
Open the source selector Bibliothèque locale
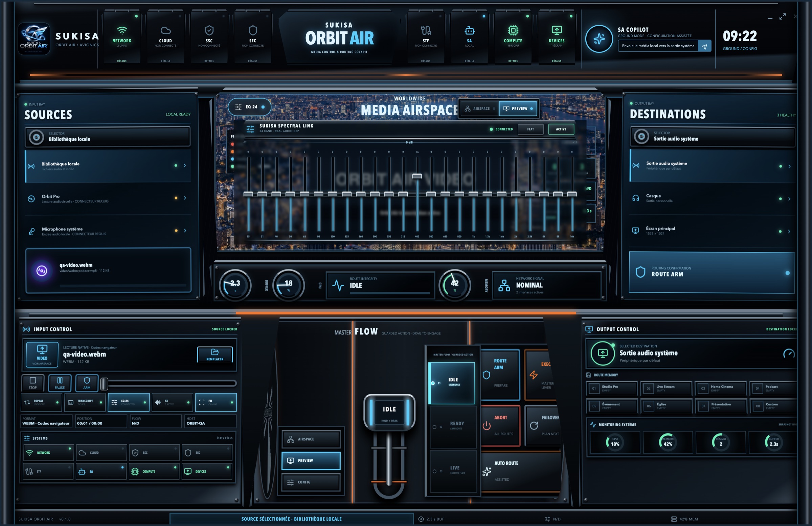point(108,137)
